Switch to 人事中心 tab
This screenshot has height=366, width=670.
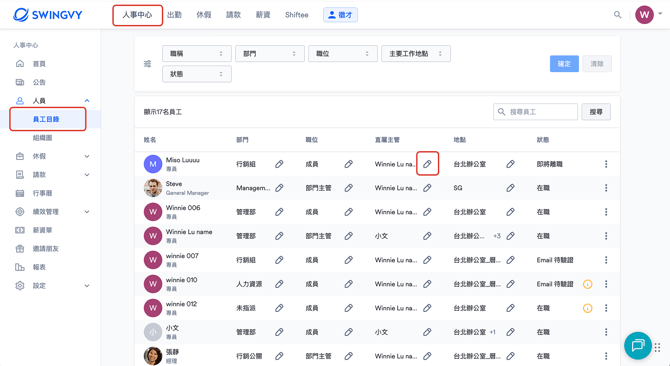(137, 15)
